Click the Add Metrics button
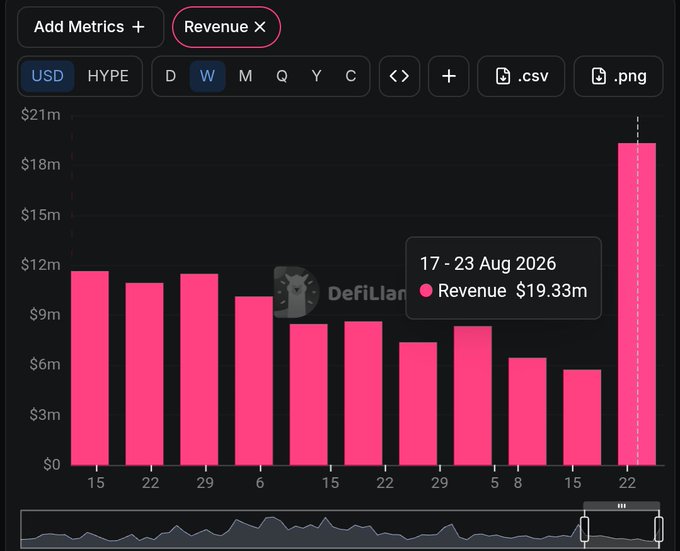680x551 pixels. pos(90,27)
